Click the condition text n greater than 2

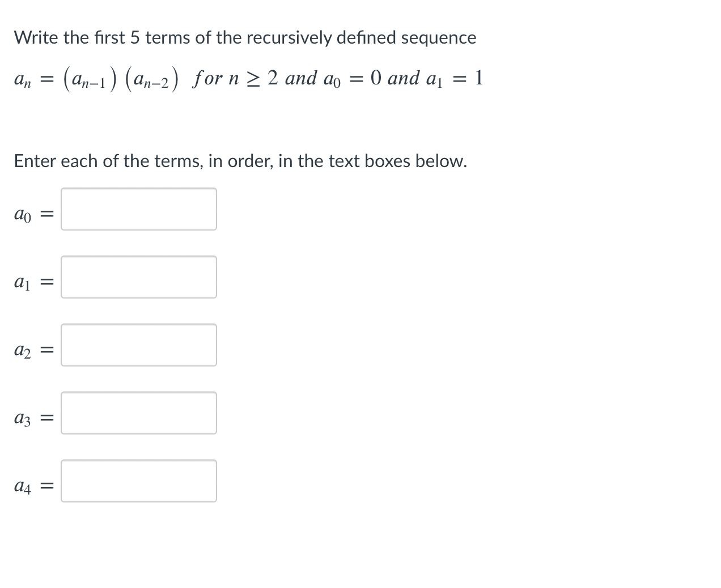(x=236, y=78)
